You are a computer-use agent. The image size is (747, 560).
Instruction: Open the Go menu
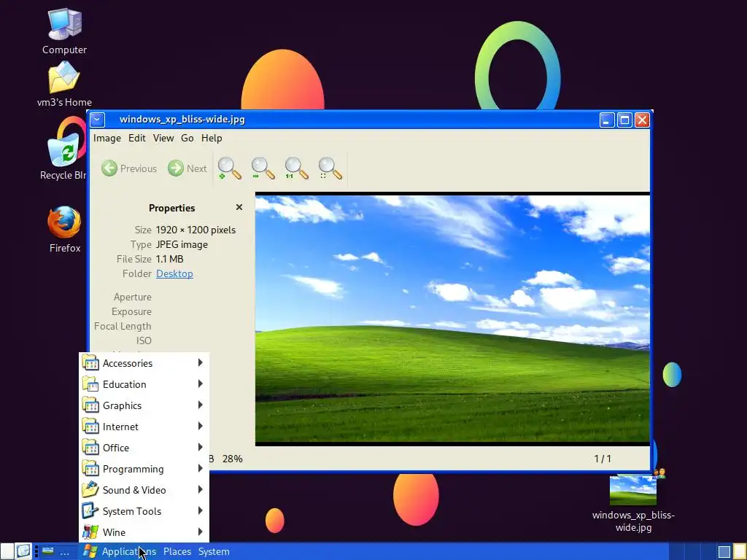click(187, 138)
